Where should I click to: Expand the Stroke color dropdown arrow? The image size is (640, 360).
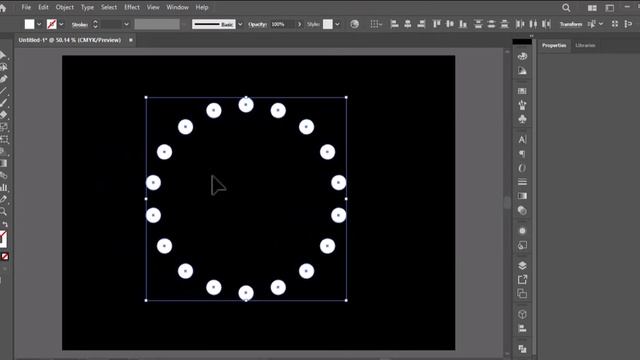61,24
